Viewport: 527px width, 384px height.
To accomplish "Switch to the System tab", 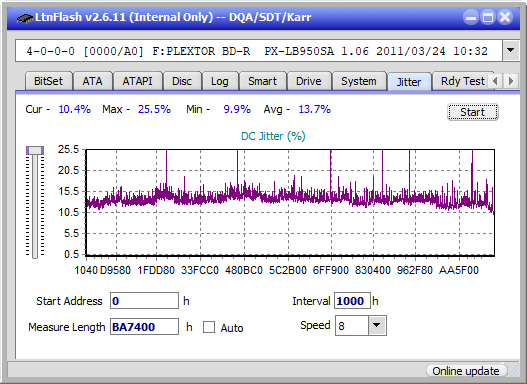I will click(x=359, y=81).
